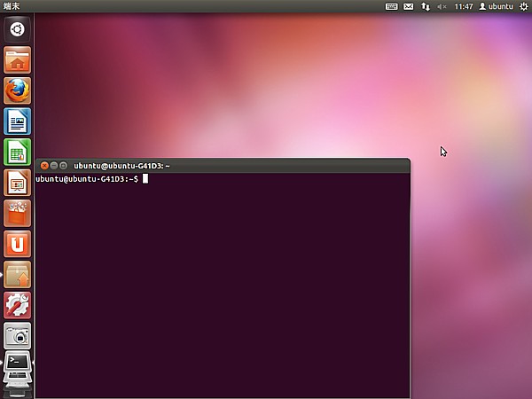Open the screenshot camera launcher icon
Viewport: 532px width, 399px height.
point(17,336)
